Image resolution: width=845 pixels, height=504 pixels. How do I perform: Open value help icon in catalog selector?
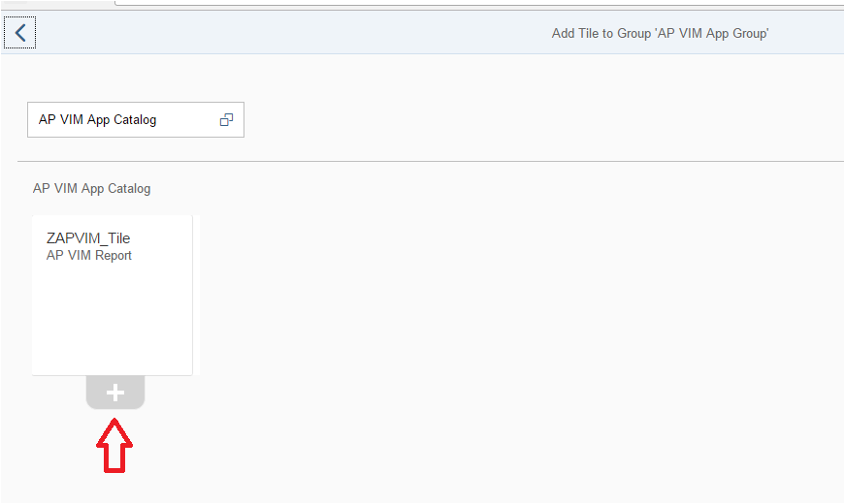click(226, 119)
